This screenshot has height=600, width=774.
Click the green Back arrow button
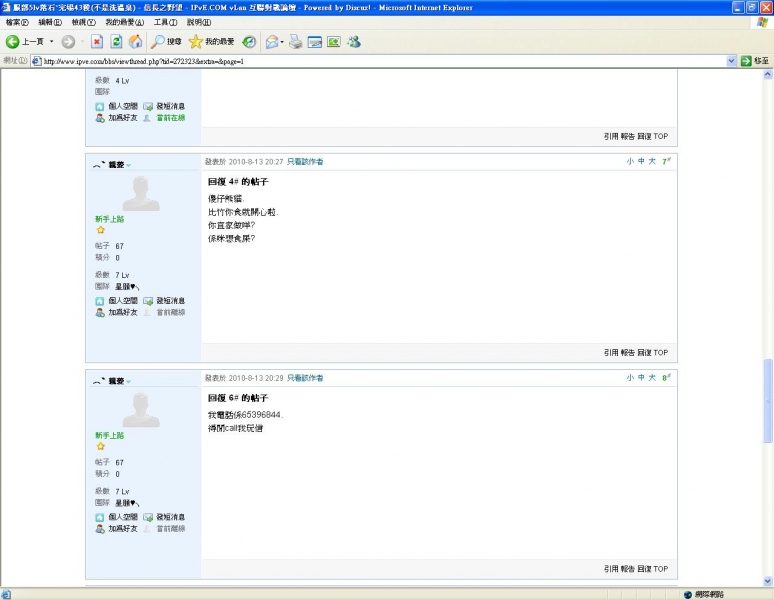[x=13, y=41]
